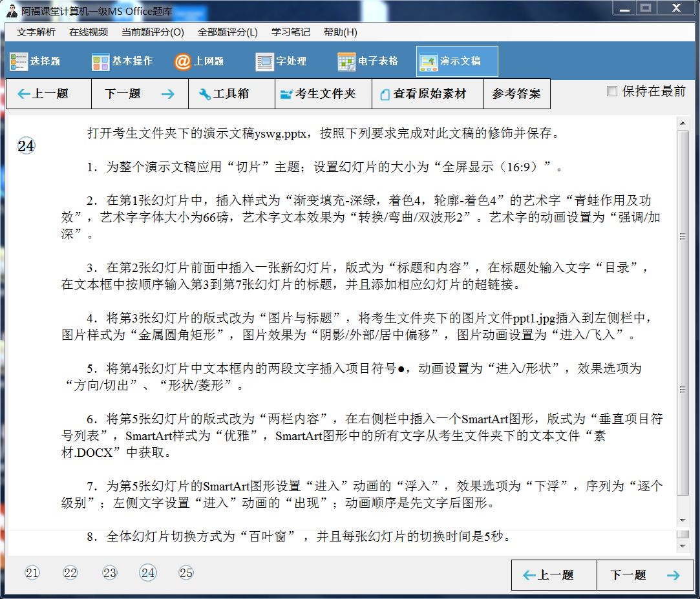
Task: Open the 在线视频 menu
Action: (x=88, y=32)
